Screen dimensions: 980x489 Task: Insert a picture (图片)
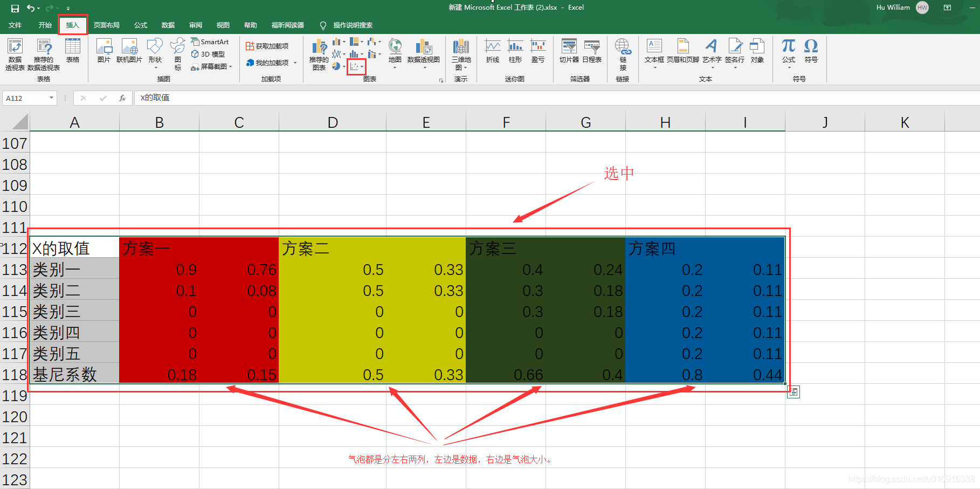click(104, 52)
